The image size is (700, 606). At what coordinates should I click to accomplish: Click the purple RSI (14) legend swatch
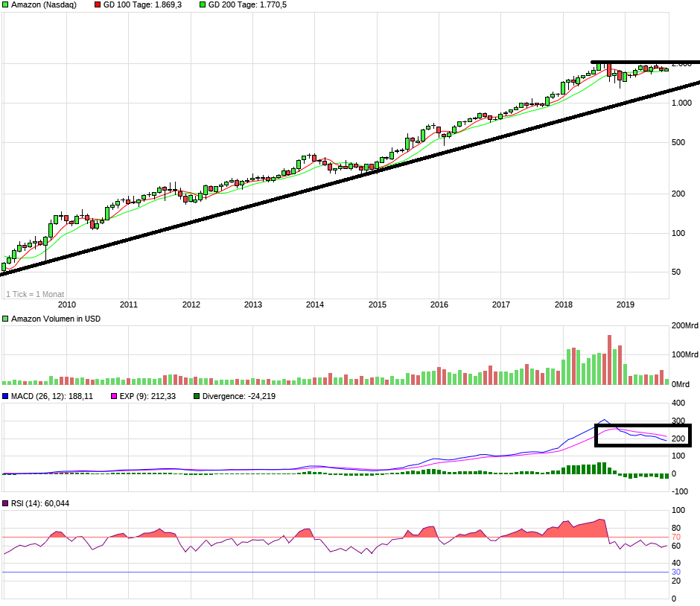point(5,503)
